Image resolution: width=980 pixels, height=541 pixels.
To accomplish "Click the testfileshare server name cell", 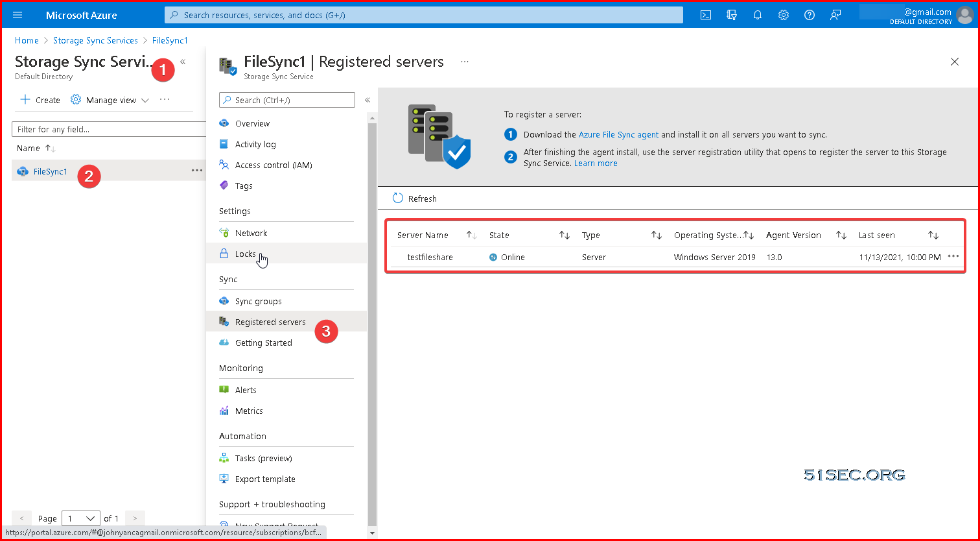I will pos(430,257).
